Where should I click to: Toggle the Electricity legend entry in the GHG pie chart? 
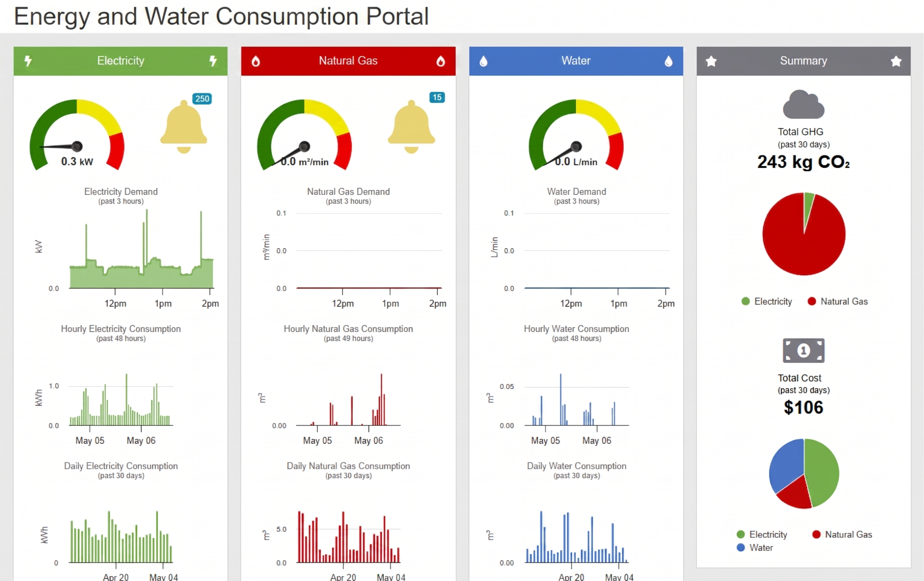coord(767,301)
